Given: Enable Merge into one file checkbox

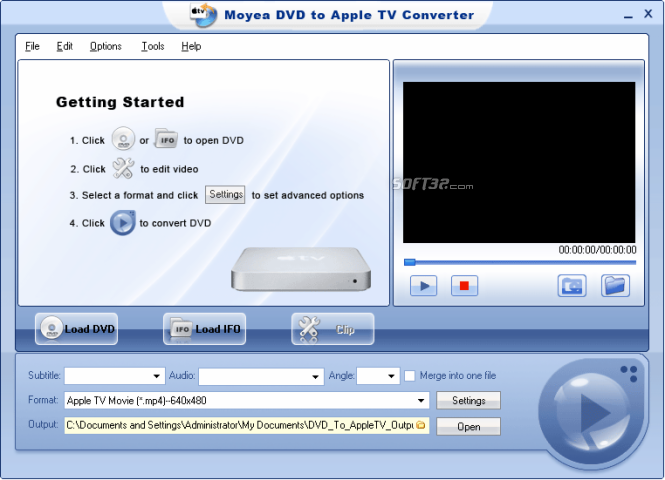Looking at the screenshot, I should click(x=410, y=376).
